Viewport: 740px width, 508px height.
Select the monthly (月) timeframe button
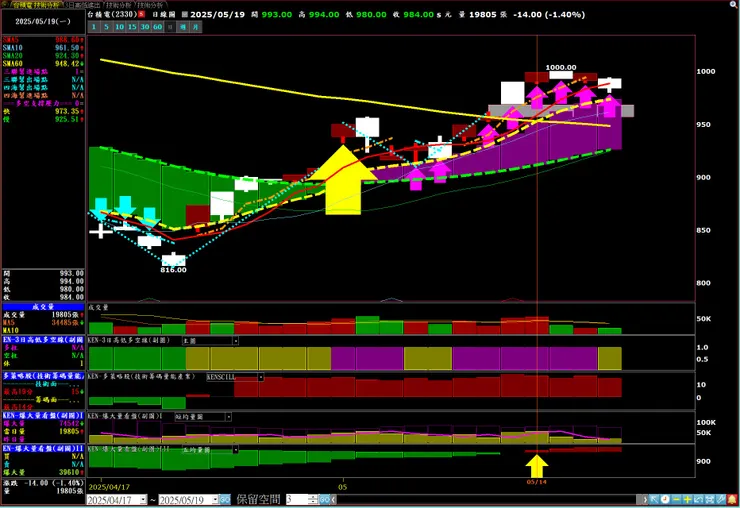tap(195, 27)
